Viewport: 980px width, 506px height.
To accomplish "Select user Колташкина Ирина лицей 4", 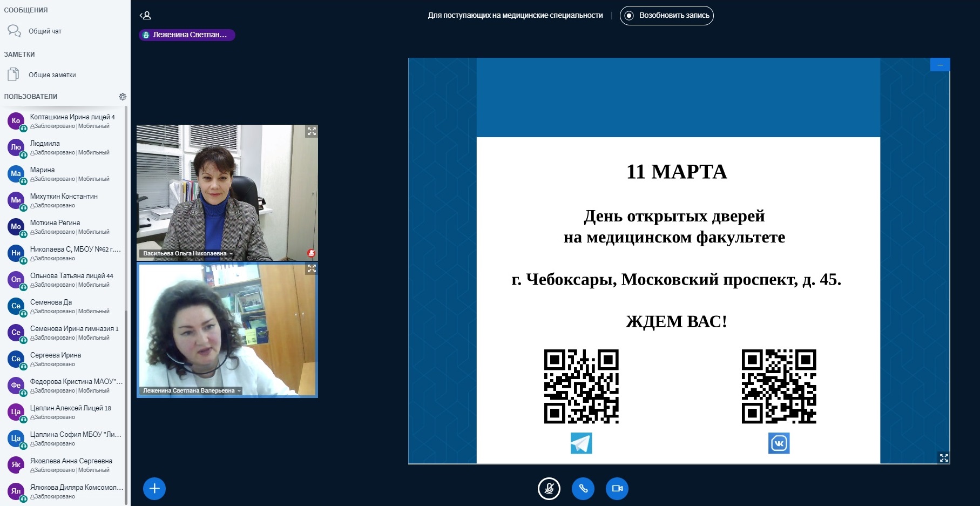I will (64, 121).
